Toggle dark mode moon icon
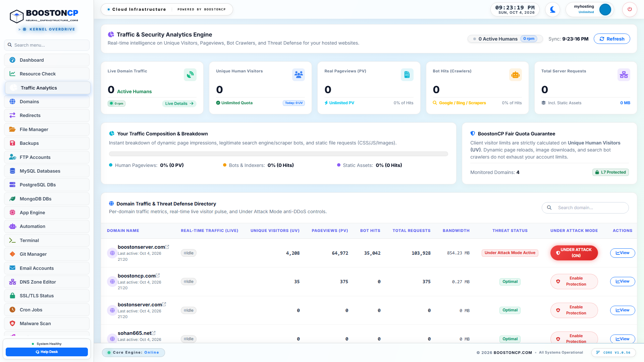Viewport: 644px width, 362px height. pos(552,9)
